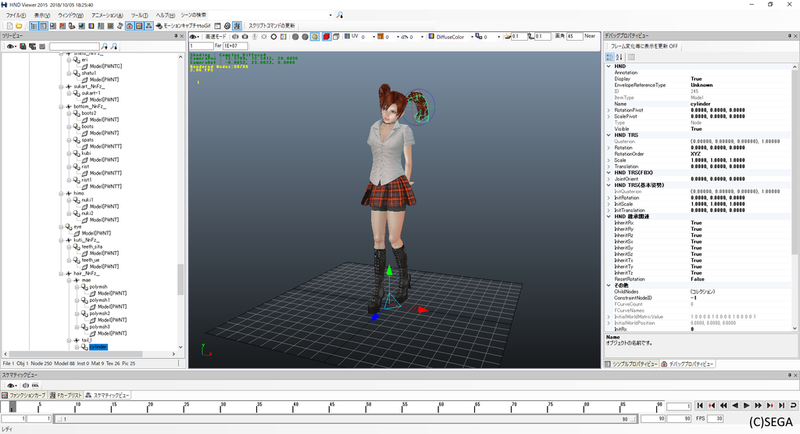800x434 pixels.
Task: Click the script command update button
Action: click(271, 25)
